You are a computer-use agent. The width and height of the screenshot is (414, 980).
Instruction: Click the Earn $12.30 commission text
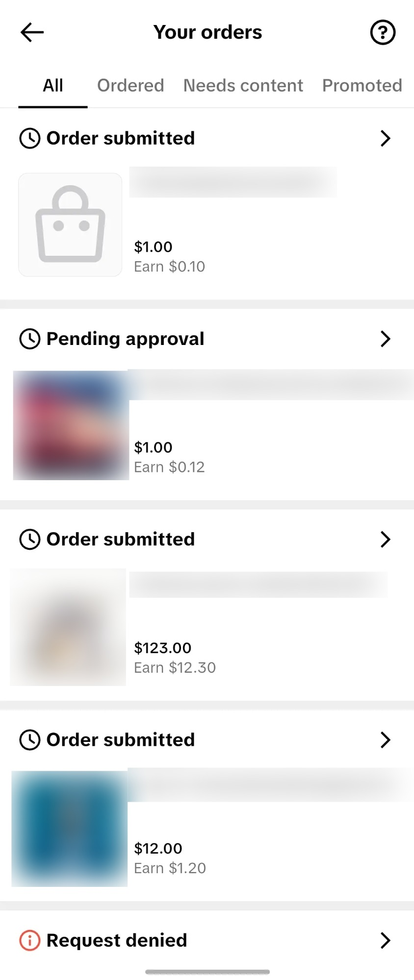click(175, 668)
